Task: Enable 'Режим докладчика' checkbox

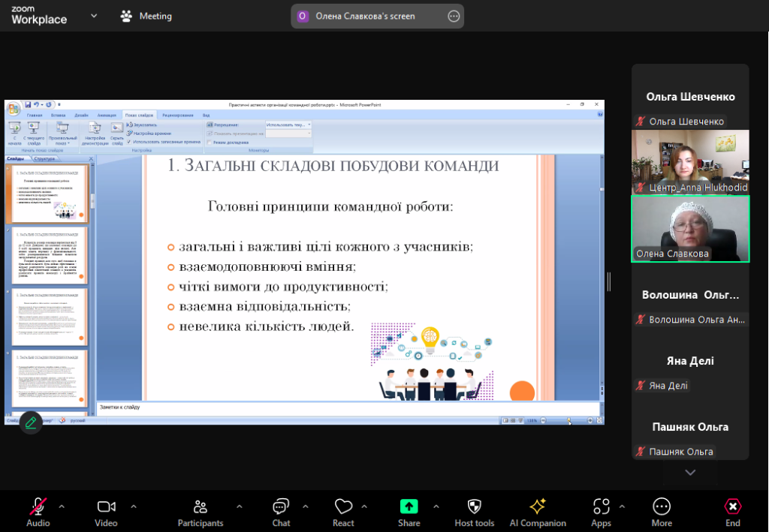Action: (210, 141)
